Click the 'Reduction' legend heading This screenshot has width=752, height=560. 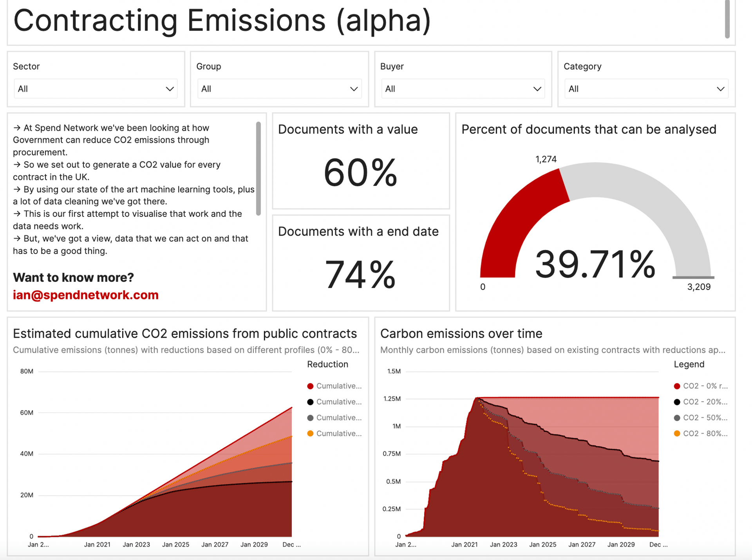[x=327, y=364]
